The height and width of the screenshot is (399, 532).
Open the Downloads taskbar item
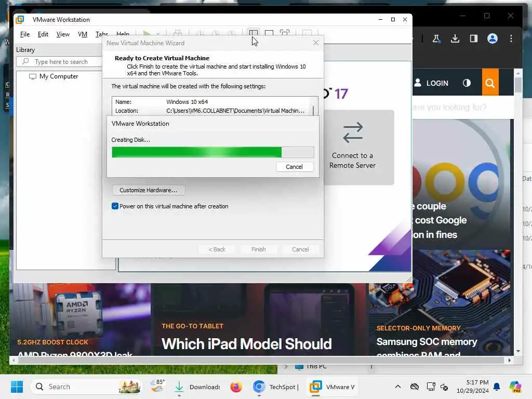(197, 387)
